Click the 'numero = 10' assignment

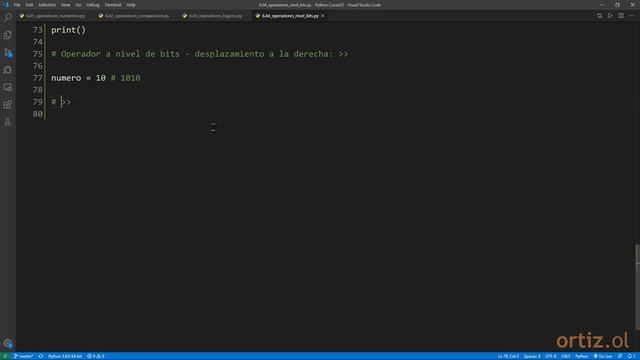point(78,78)
